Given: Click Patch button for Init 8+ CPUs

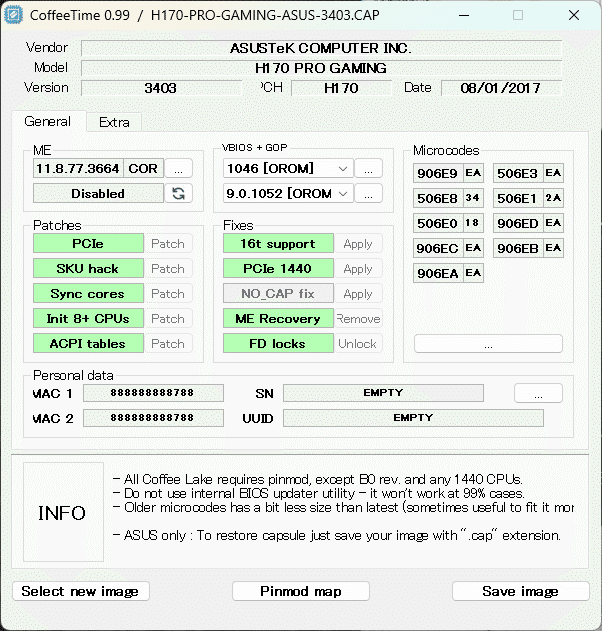Looking at the screenshot, I should (168, 318).
